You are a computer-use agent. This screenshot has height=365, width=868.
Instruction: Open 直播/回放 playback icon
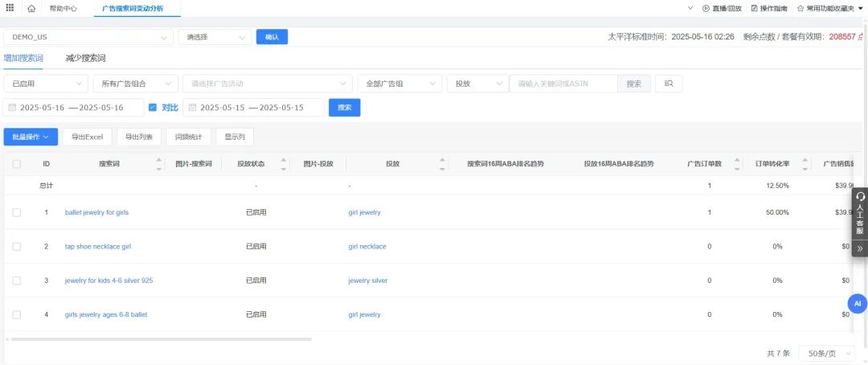[721, 8]
